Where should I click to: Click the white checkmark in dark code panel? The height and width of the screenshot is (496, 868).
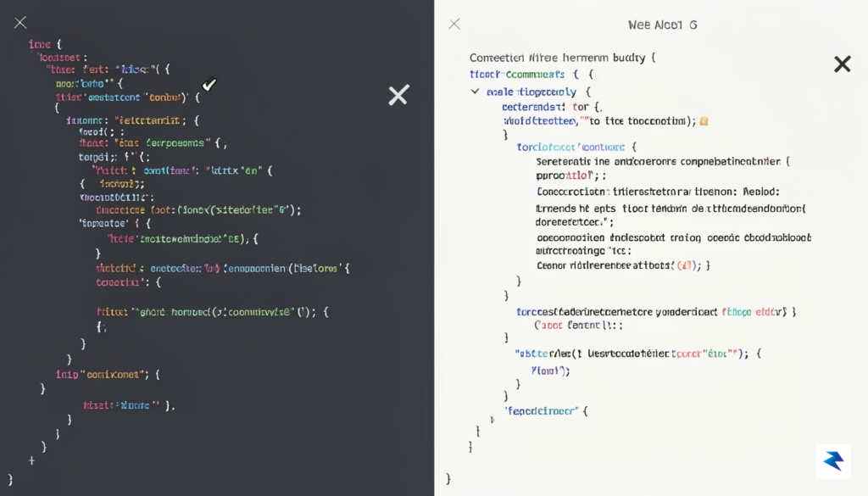click(x=209, y=85)
